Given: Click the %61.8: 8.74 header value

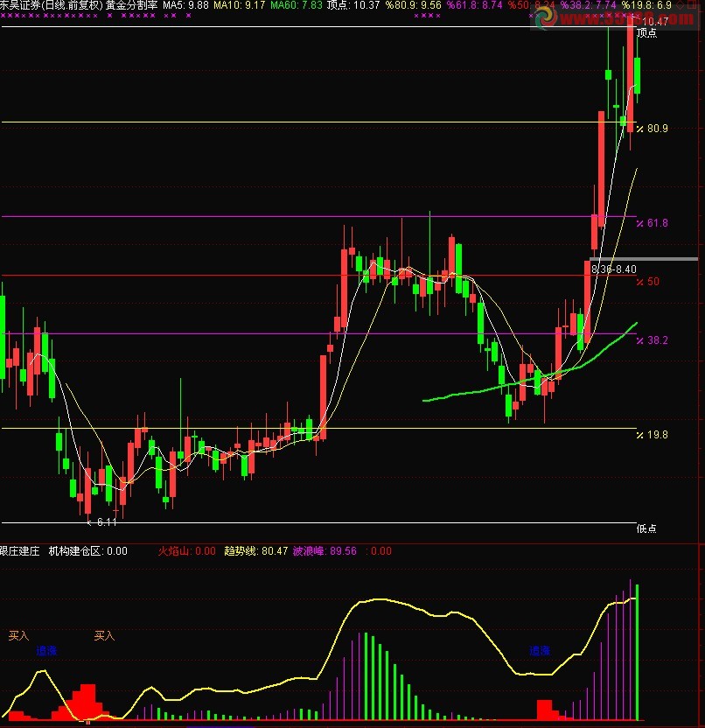Looking at the screenshot, I should pyautogui.click(x=474, y=5).
